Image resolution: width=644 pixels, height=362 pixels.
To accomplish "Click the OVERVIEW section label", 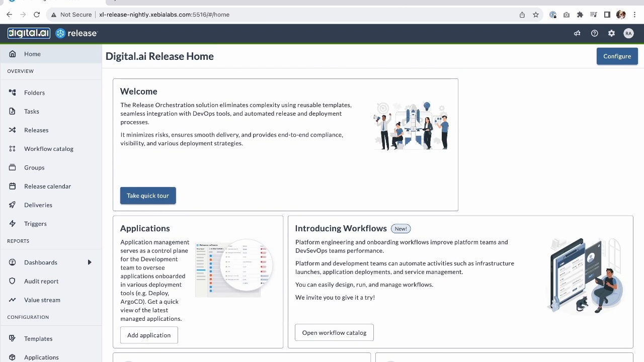I will (x=20, y=71).
